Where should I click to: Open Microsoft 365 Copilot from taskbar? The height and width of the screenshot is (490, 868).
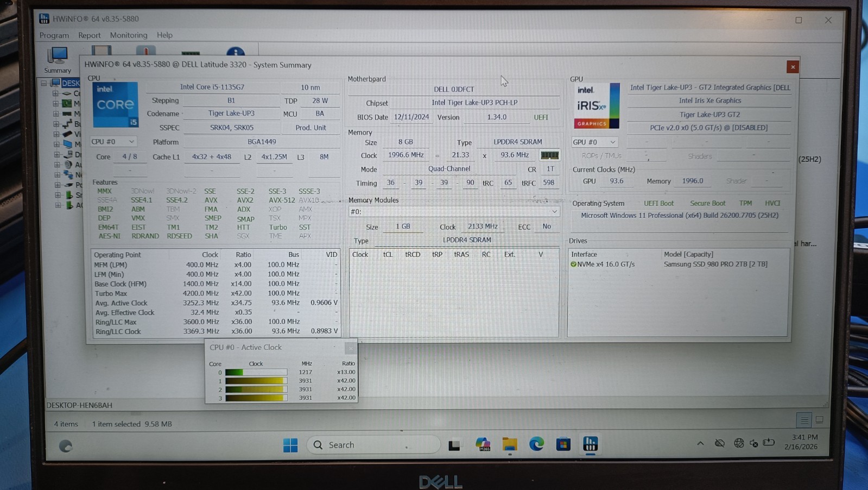pyautogui.click(x=483, y=444)
